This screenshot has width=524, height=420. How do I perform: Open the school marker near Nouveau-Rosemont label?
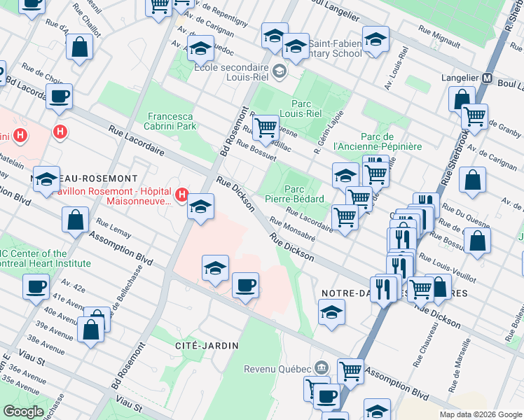click(x=47, y=178)
